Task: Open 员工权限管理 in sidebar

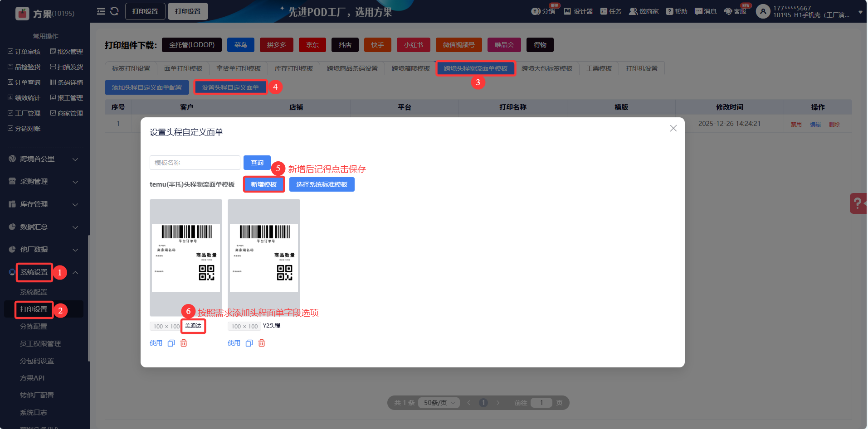Action: [40, 344]
